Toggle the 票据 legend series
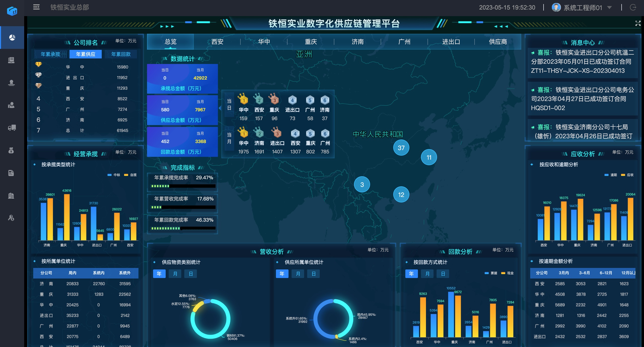Image resolution: width=644 pixels, height=347 pixels. pyautogui.click(x=491, y=273)
